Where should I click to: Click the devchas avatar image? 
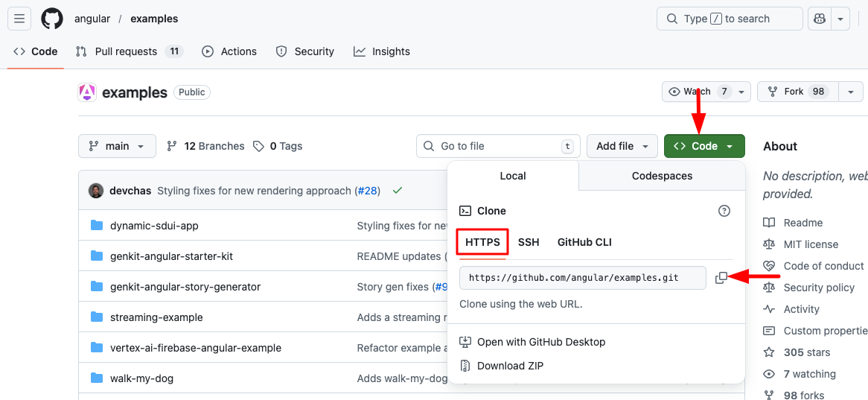tap(96, 191)
